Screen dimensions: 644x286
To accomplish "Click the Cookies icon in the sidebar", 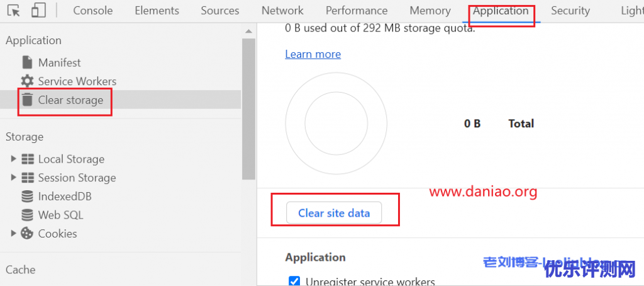I will [28, 233].
